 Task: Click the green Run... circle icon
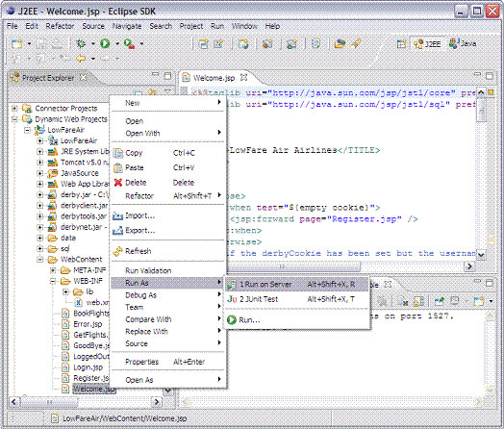232,319
